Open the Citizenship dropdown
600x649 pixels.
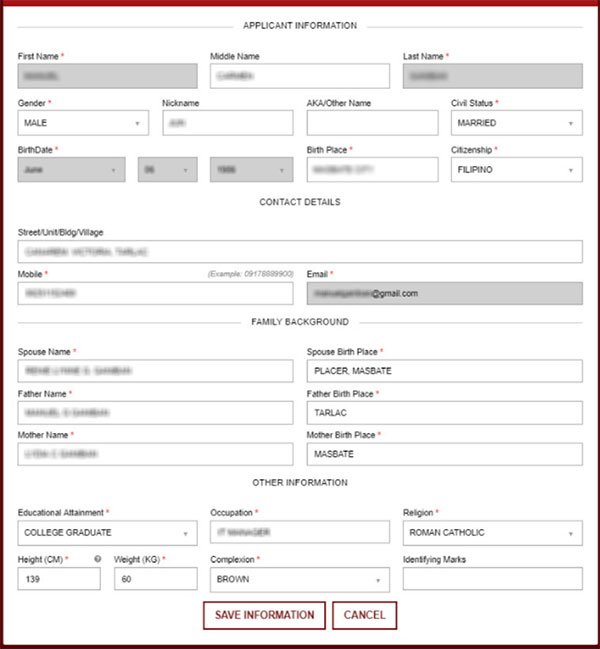point(516,170)
